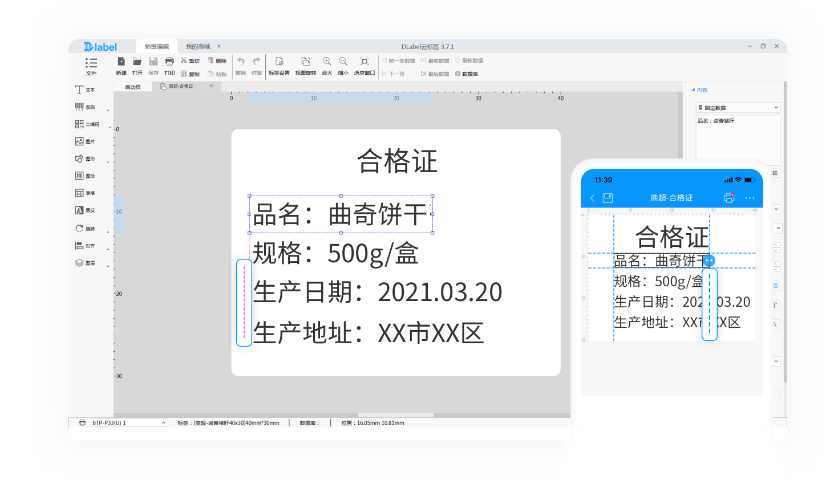
Task: Click the right panel vertical scrollbar
Action: 785,231
